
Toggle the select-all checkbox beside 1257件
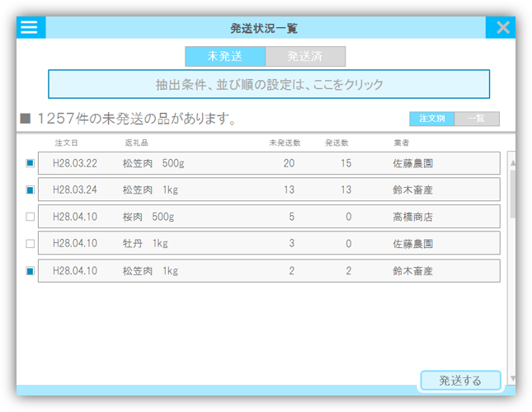coord(26,119)
